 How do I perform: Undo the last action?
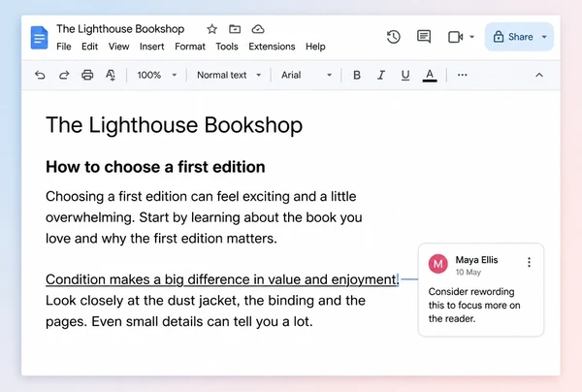40,75
